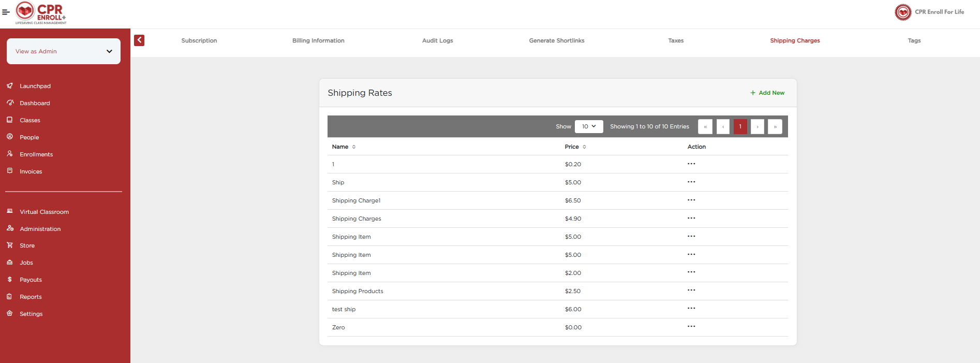Click the $6.50 price cell
Image resolution: width=980 pixels, height=363 pixels.
click(x=573, y=200)
